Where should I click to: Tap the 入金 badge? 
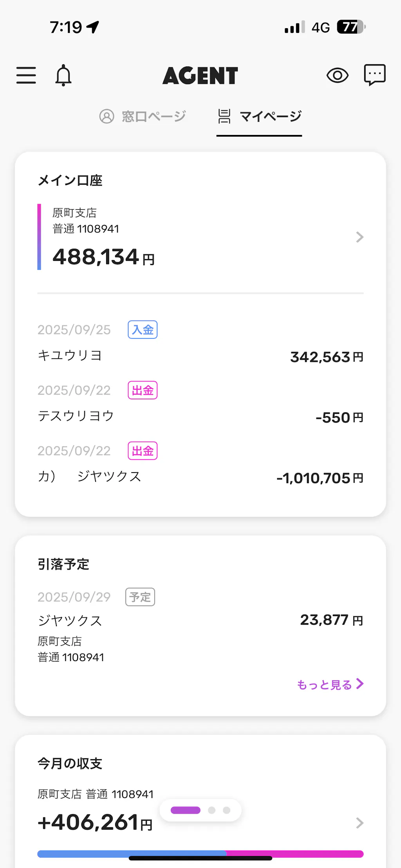tap(143, 330)
